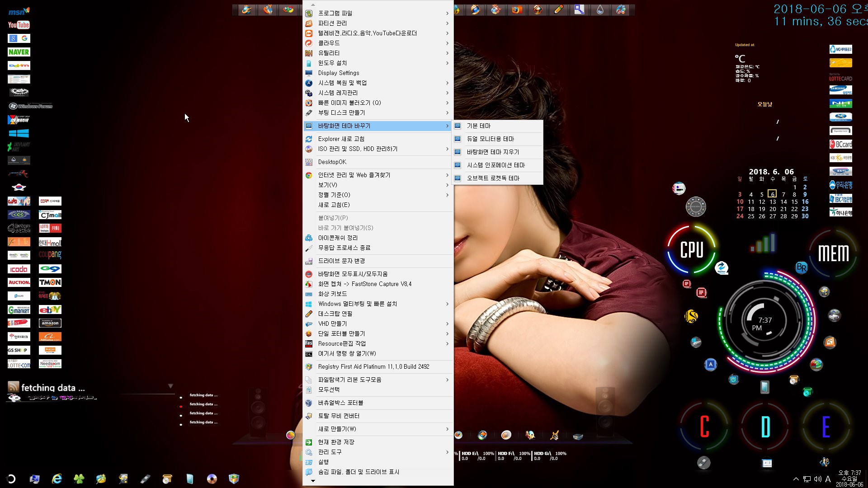Image resolution: width=868 pixels, height=488 pixels.
Task: Select 기본 테마 from theme submenu
Action: click(498, 126)
